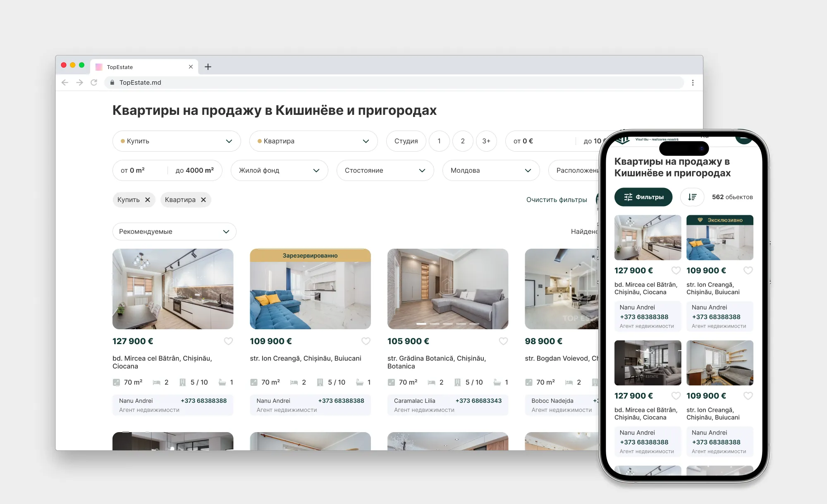Tap heart on phone's first 109 900 € listing
Image resolution: width=827 pixels, height=504 pixels.
748,271
